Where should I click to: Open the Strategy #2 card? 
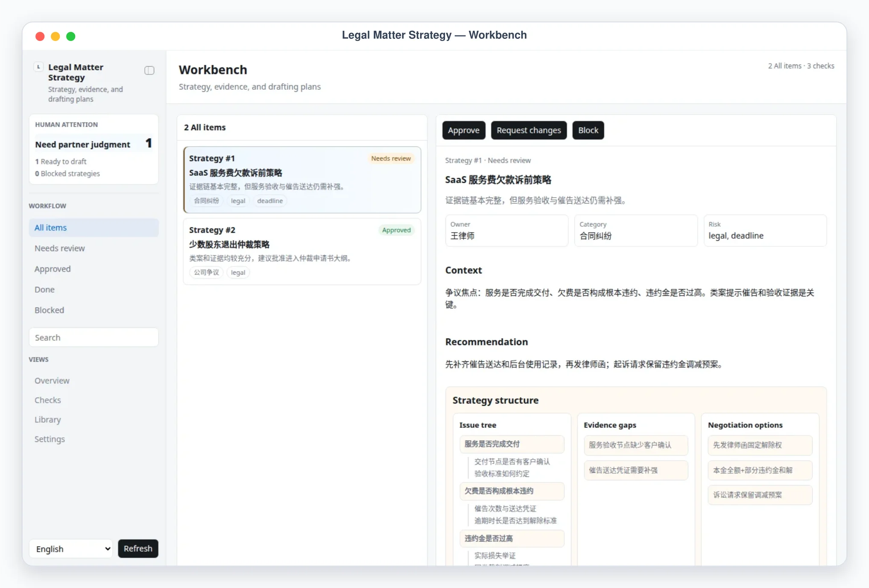pyautogui.click(x=302, y=252)
